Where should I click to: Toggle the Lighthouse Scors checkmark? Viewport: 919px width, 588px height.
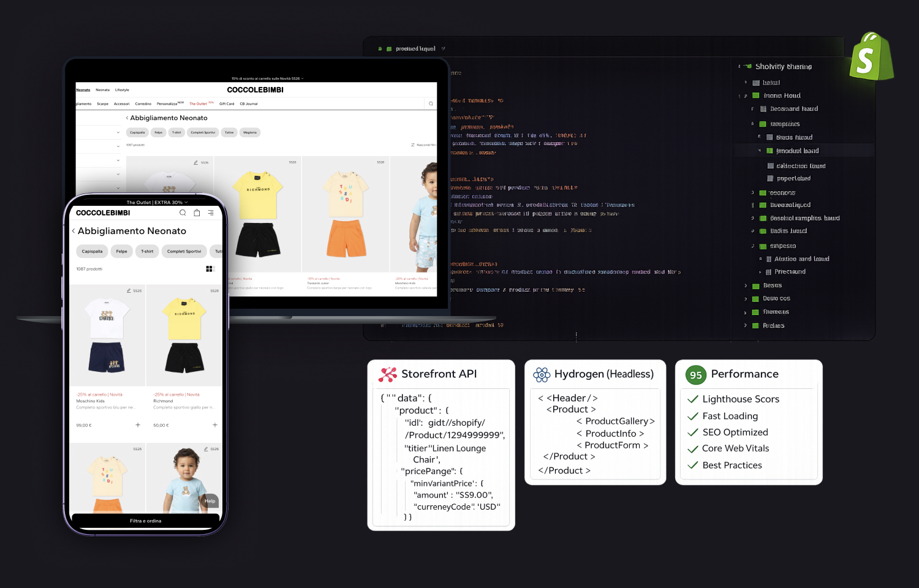pos(693,399)
